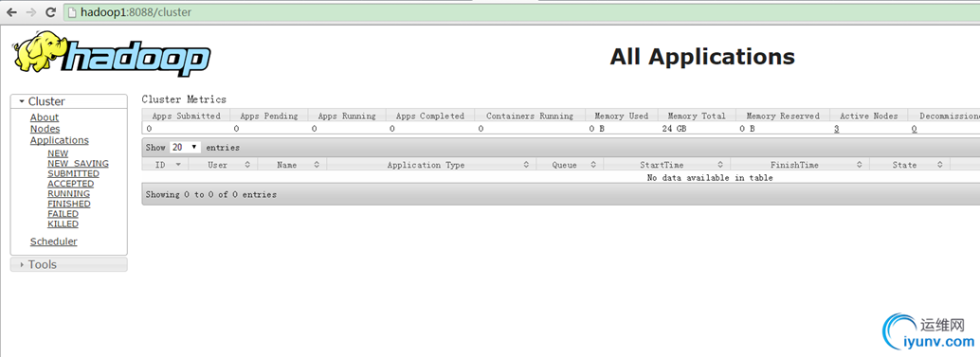This screenshot has height=357, width=980.
Task: Expand the Tools sidebar section
Action: click(69, 264)
